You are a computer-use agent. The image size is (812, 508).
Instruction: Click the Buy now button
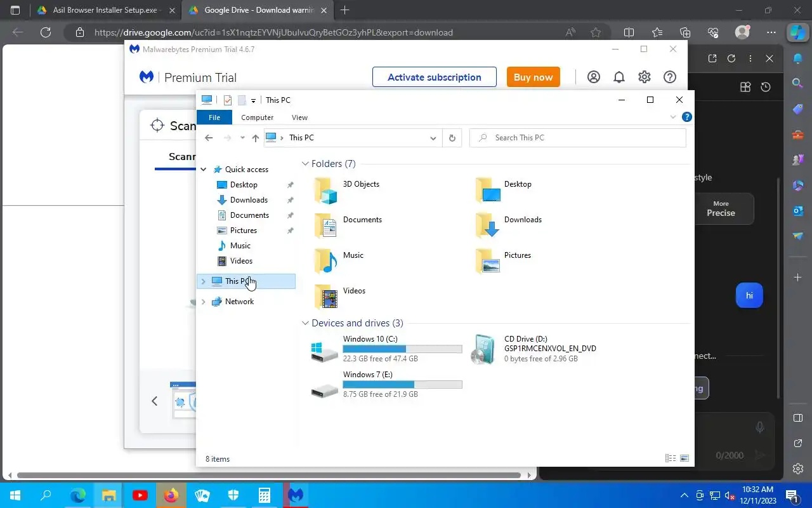click(x=533, y=77)
